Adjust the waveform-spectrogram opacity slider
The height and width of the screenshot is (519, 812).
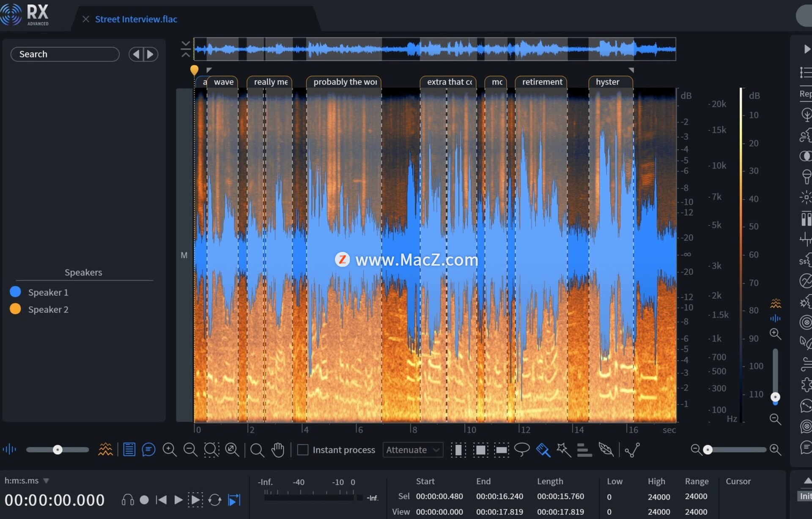tap(58, 450)
